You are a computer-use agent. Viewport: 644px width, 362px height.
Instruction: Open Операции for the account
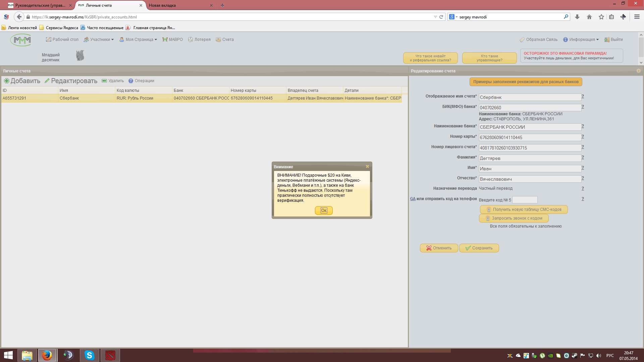[141, 81]
